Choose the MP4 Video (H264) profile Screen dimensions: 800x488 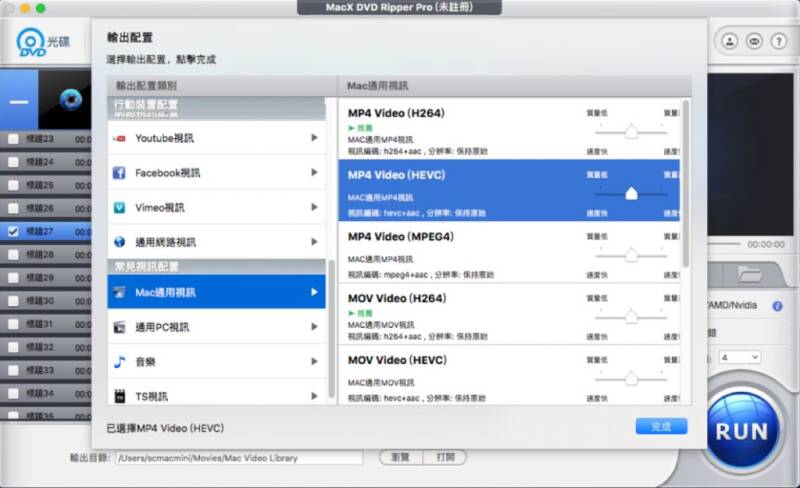pos(509,129)
